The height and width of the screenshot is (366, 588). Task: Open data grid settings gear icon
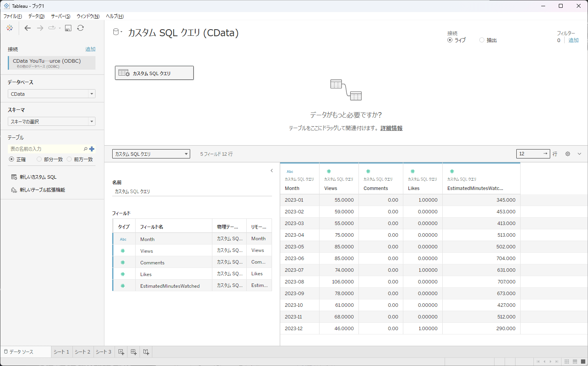(x=568, y=154)
